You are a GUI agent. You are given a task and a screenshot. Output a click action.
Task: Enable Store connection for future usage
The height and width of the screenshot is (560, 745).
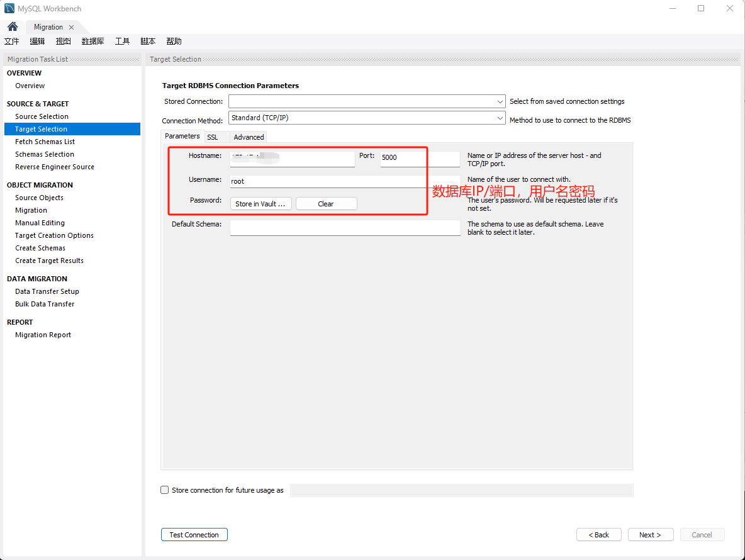point(165,490)
